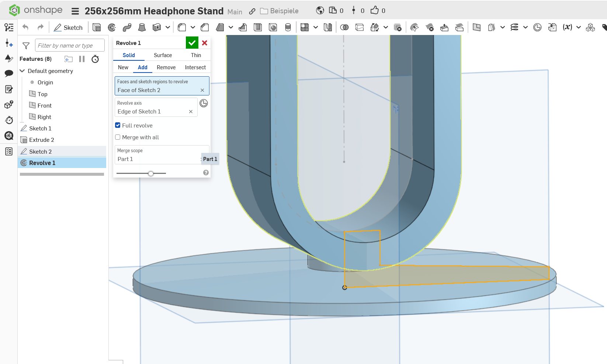This screenshot has height=364, width=607.
Task: Select the Sweep tool icon
Action: click(127, 27)
